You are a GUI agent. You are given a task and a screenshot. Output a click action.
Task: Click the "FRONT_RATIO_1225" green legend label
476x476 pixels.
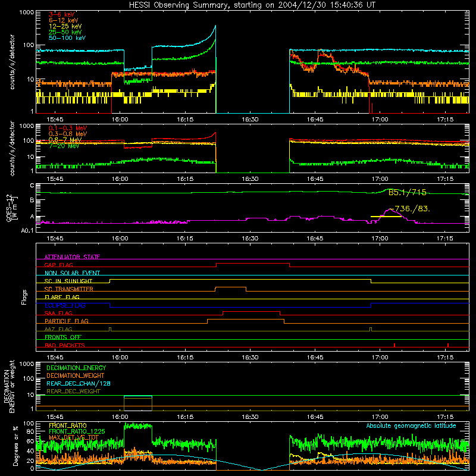77,431
